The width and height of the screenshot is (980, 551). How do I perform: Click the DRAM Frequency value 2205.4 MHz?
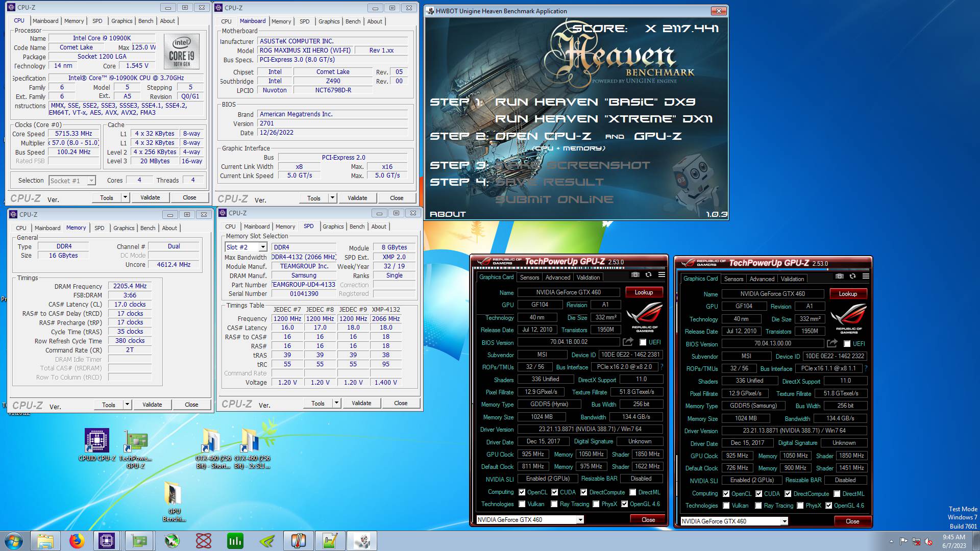(130, 286)
